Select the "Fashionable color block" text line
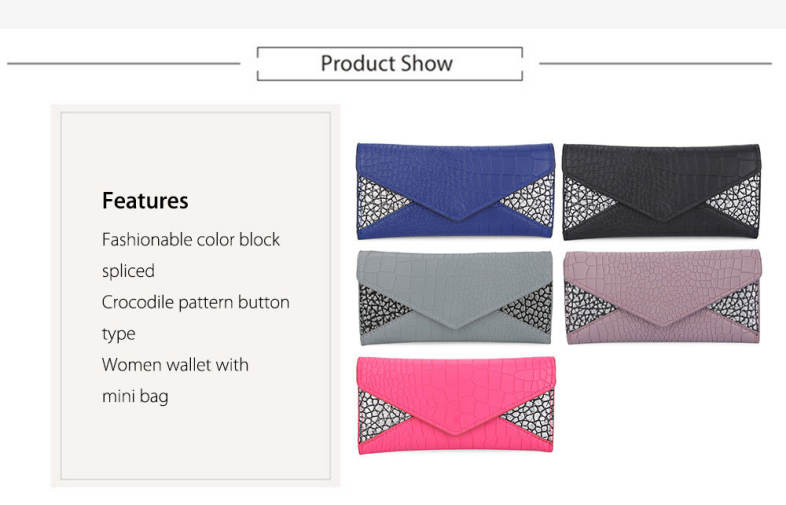The image size is (786, 505). coord(191,240)
